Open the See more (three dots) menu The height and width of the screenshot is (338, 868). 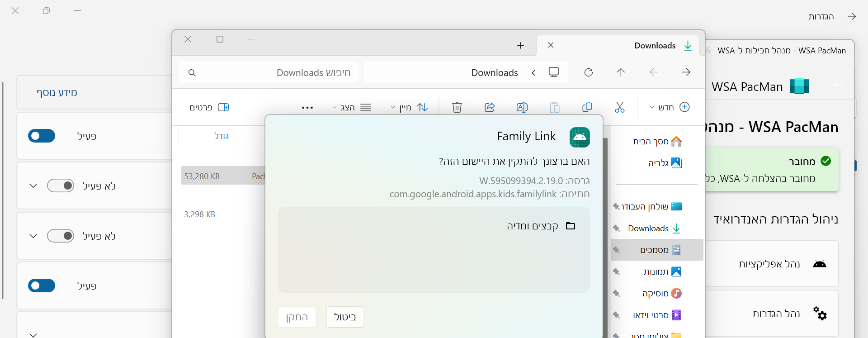coord(307,108)
